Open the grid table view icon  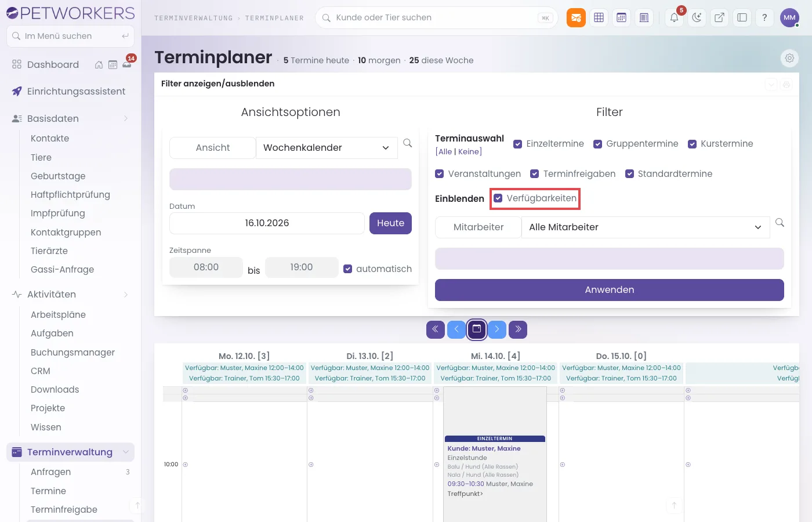coord(599,18)
